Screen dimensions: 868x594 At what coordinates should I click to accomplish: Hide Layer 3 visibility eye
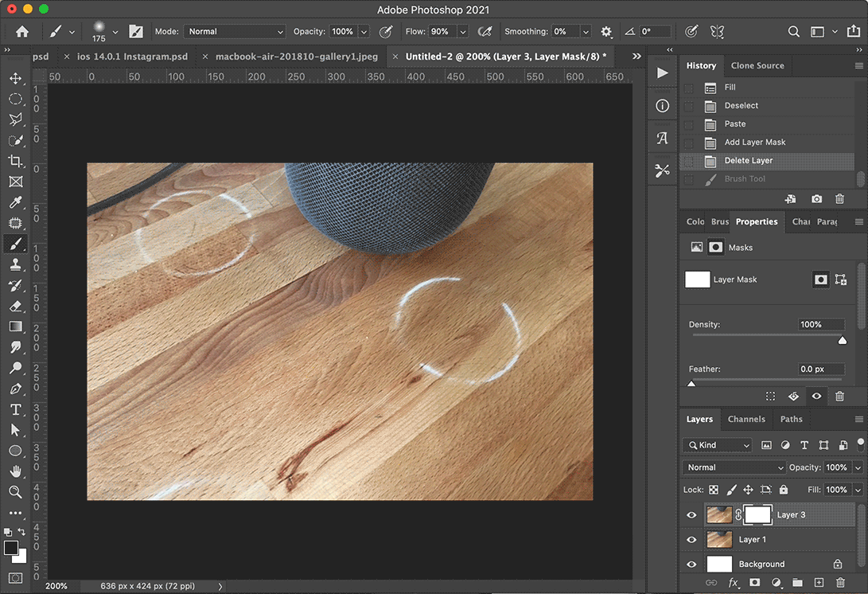(x=691, y=514)
